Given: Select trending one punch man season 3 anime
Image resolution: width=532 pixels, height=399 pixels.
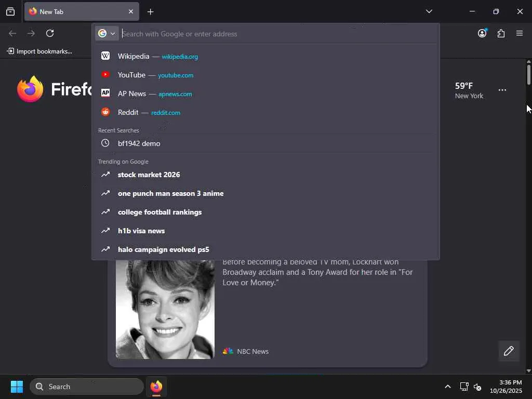Looking at the screenshot, I should click(265, 193).
